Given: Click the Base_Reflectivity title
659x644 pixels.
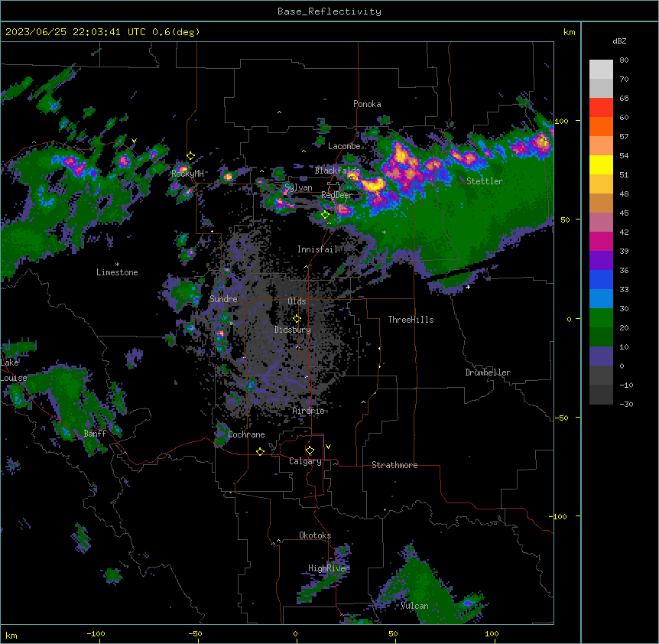Looking at the screenshot, I should pos(329,11).
